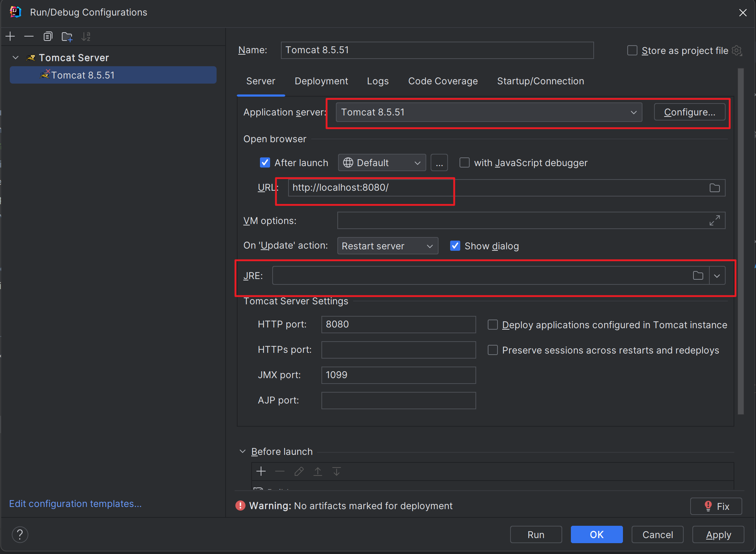Open settings gear beside Store as project file
Viewport: 756px width, 554px height.
click(736, 50)
